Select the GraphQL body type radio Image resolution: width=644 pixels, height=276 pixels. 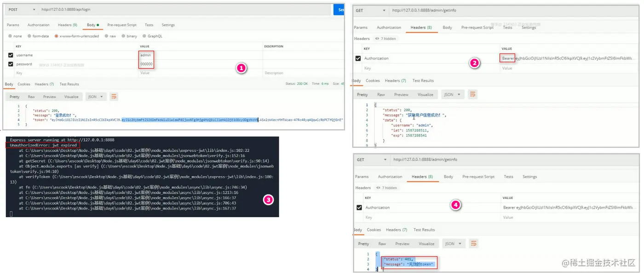144,36
